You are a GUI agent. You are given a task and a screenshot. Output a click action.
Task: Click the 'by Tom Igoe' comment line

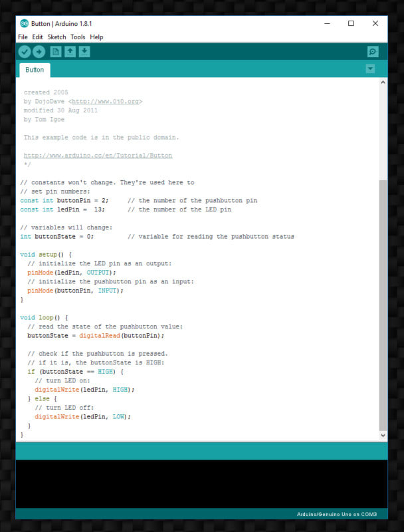click(44, 120)
